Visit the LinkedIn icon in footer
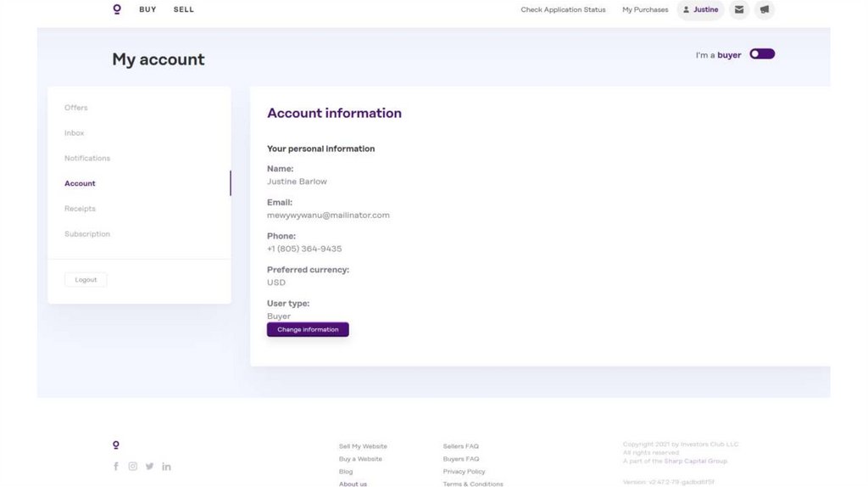Image resolution: width=868 pixels, height=487 pixels. coord(167,466)
